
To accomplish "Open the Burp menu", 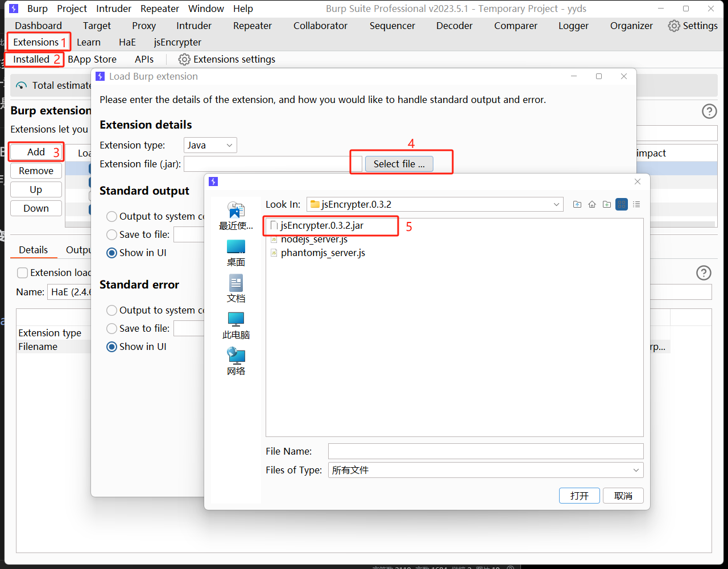I will coord(38,9).
